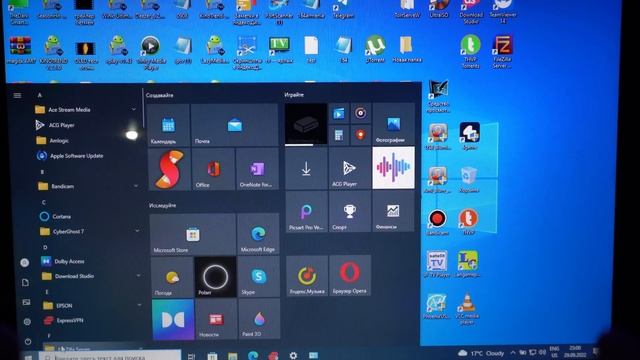Select the uTorrent desktop icon
The image size is (640, 360).
tap(375, 49)
